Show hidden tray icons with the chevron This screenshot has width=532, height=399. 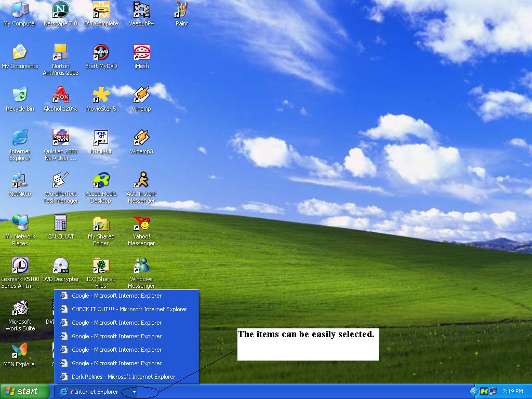tap(474, 392)
